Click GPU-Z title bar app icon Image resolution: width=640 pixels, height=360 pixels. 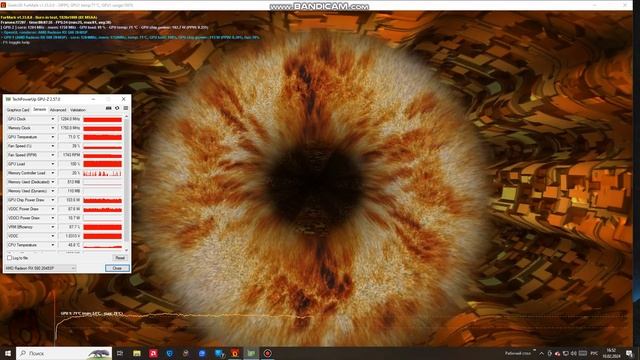[8, 99]
